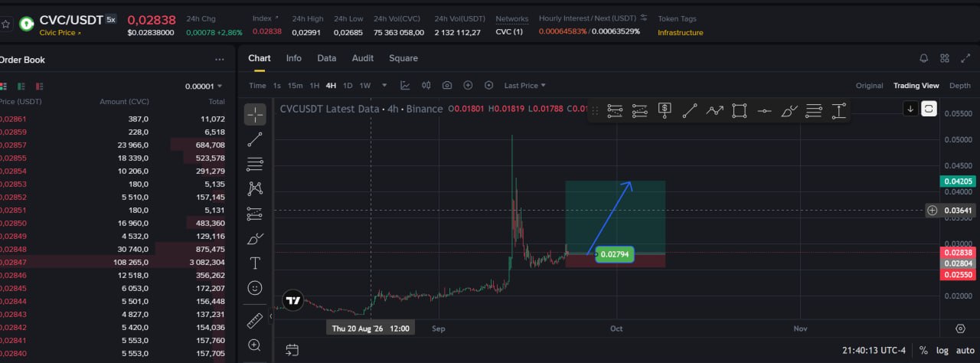Select the brush icon in floating toolbar
The width and height of the screenshot is (980, 363).
click(x=789, y=110)
